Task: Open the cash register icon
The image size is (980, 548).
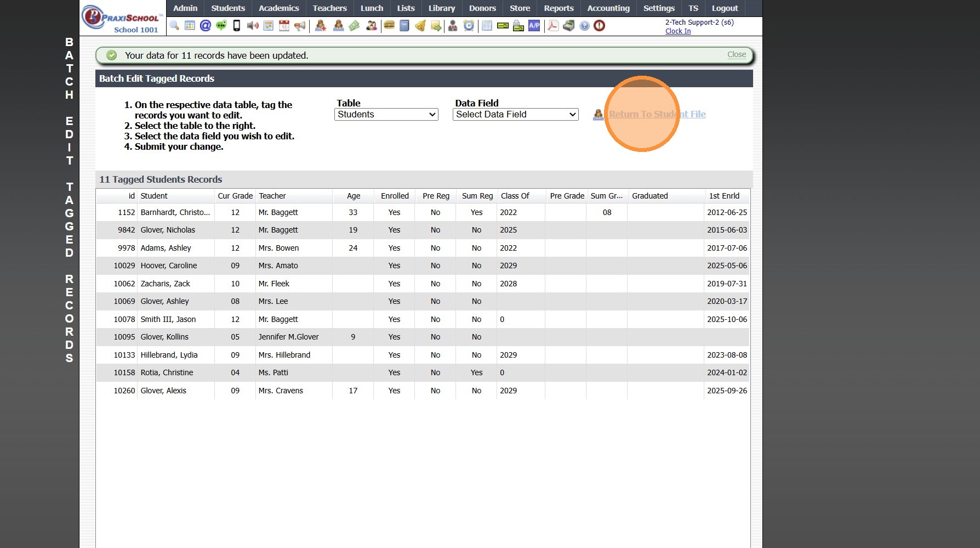Action: tap(569, 26)
